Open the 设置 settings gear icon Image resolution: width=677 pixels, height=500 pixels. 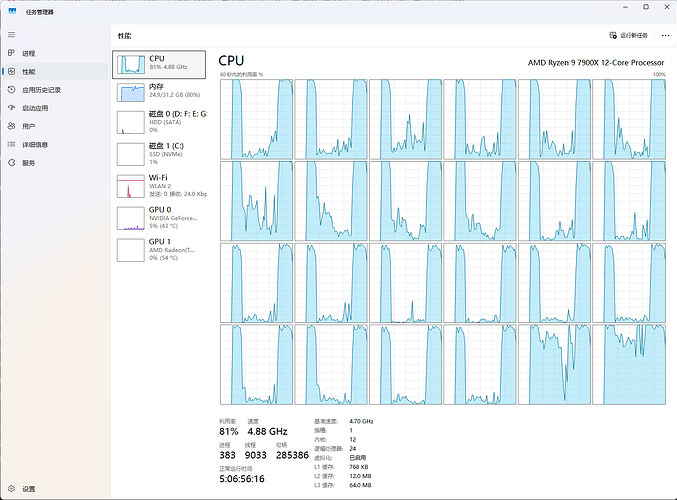coord(12,488)
